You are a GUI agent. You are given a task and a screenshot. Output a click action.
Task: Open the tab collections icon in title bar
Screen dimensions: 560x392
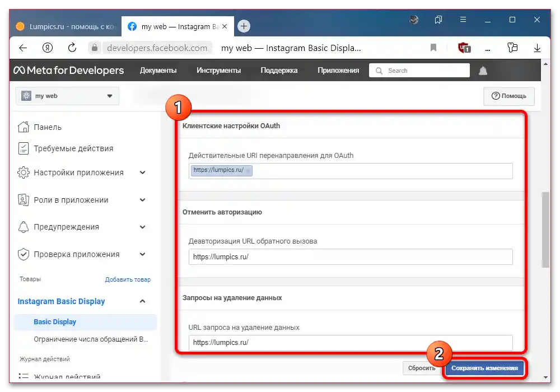pos(438,20)
